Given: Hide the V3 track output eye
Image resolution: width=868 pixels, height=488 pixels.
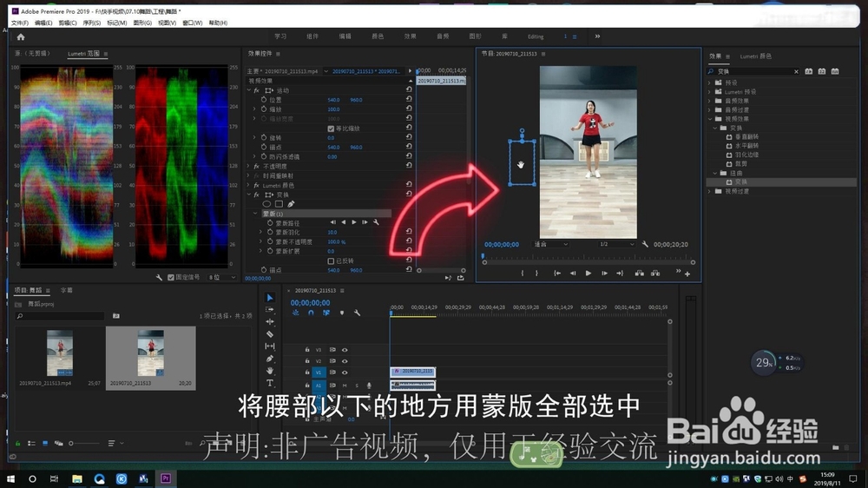Looking at the screenshot, I should [x=345, y=350].
